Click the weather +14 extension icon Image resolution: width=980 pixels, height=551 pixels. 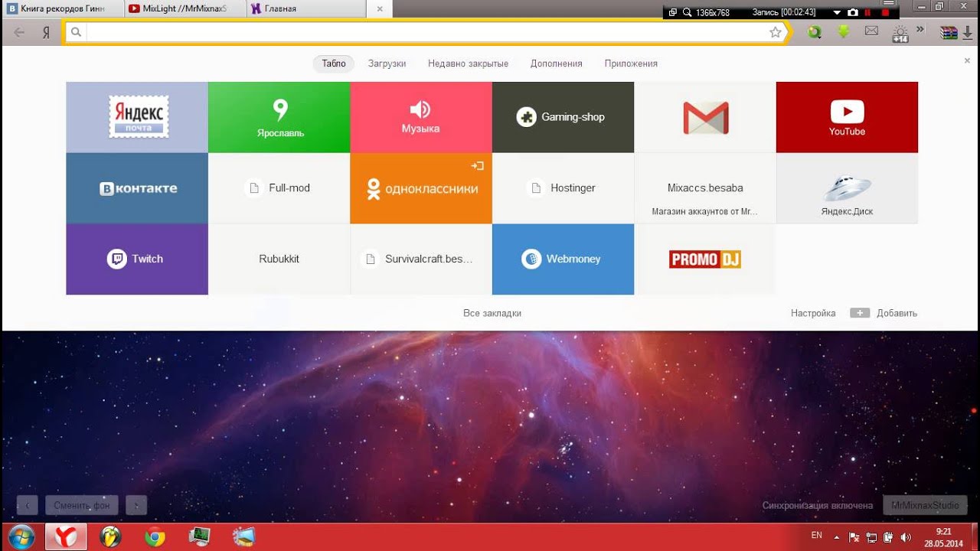click(900, 34)
